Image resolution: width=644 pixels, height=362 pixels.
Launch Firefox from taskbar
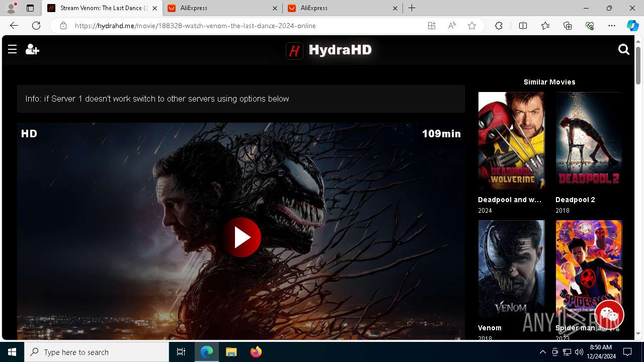click(256, 352)
